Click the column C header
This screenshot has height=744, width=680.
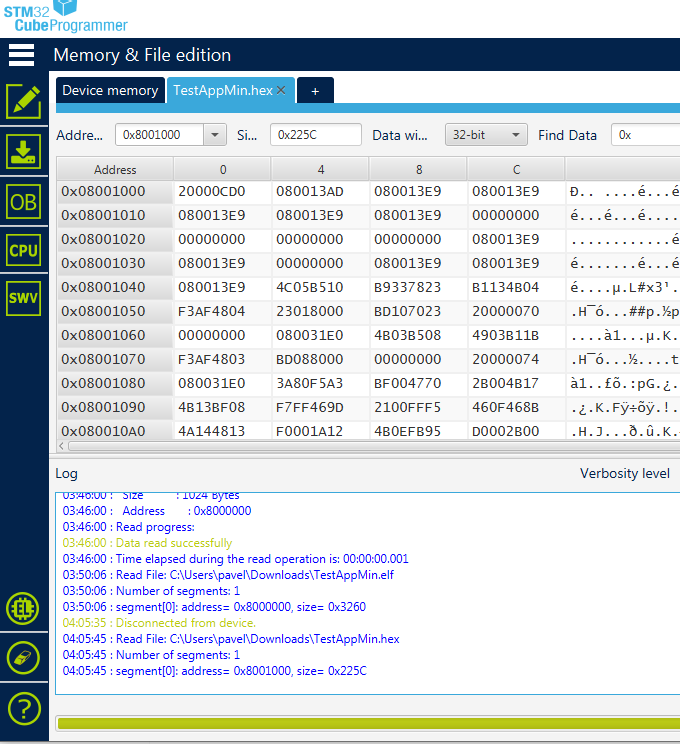coord(516,169)
